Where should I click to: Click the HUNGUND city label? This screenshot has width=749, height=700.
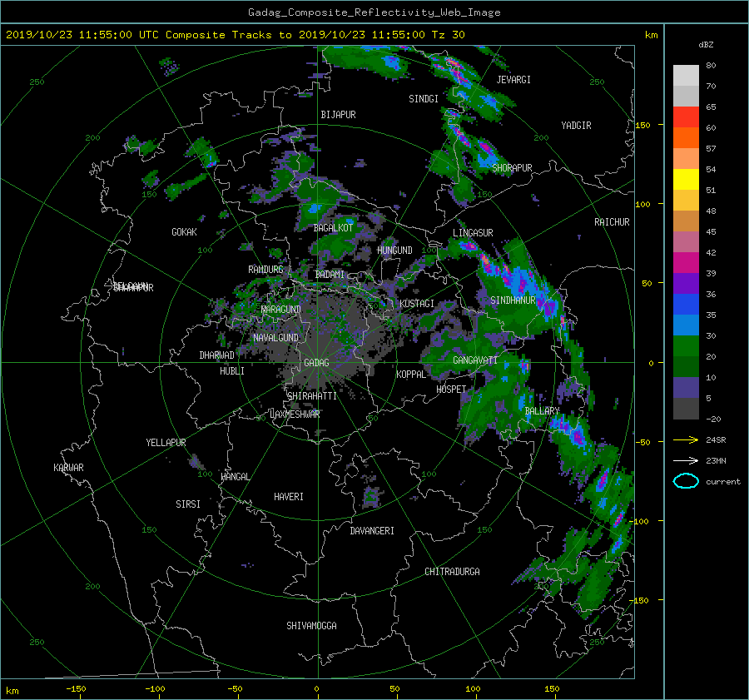pyautogui.click(x=394, y=251)
